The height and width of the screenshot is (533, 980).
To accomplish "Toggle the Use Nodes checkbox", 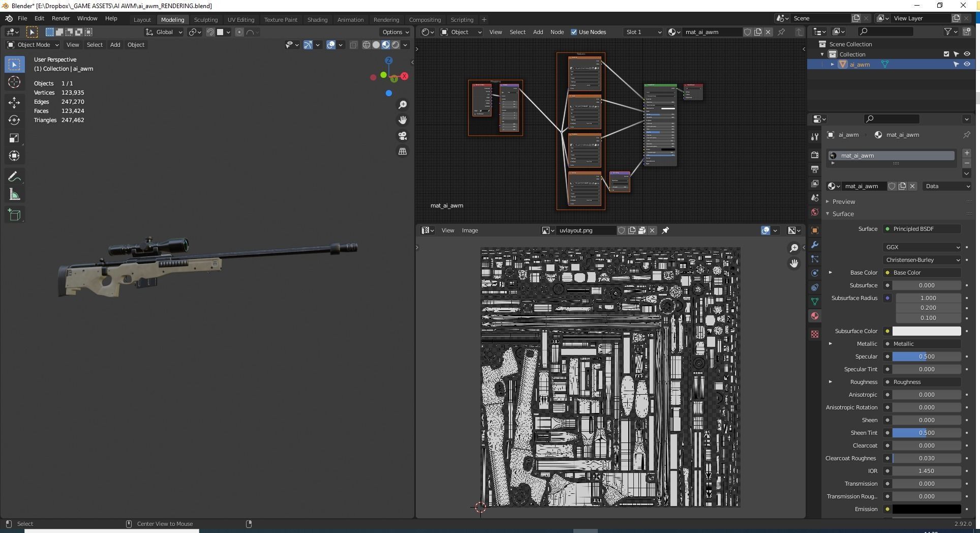I will tap(574, 32).
